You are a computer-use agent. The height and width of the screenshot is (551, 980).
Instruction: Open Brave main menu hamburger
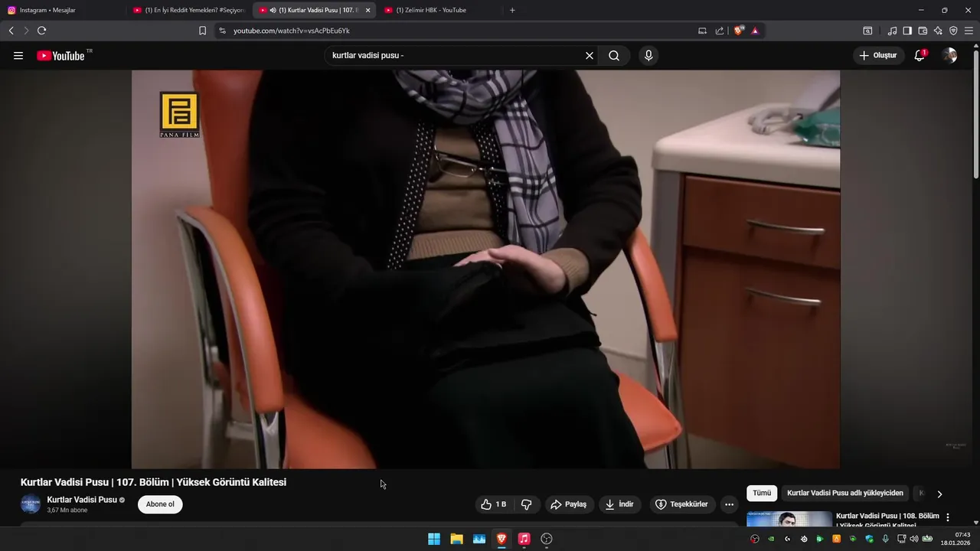969,31
